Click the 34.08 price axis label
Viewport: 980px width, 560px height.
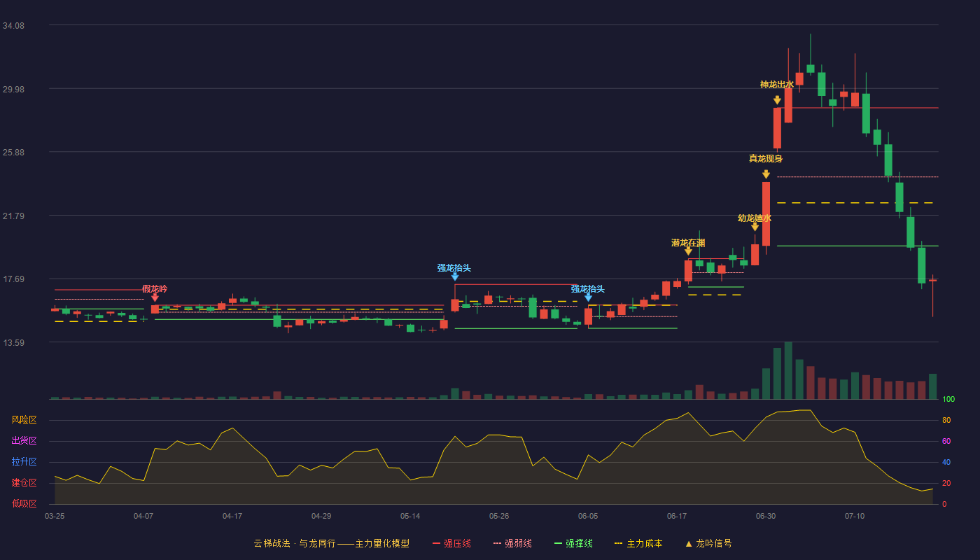point(13,26)
